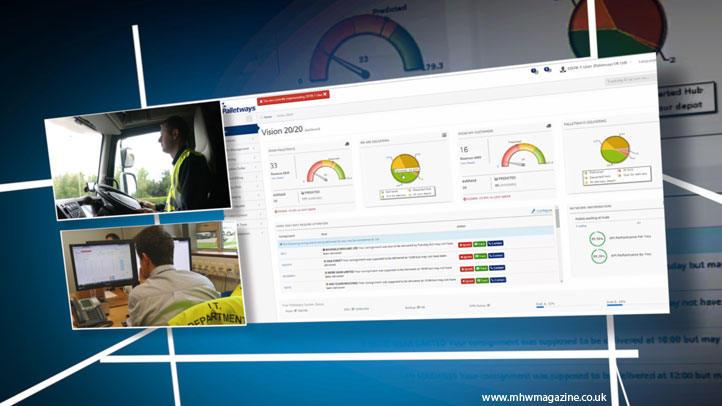This screenshot has height=406, width=722.
Task: Close the red impersonating user banner
Action: click(x=325, y=94)
